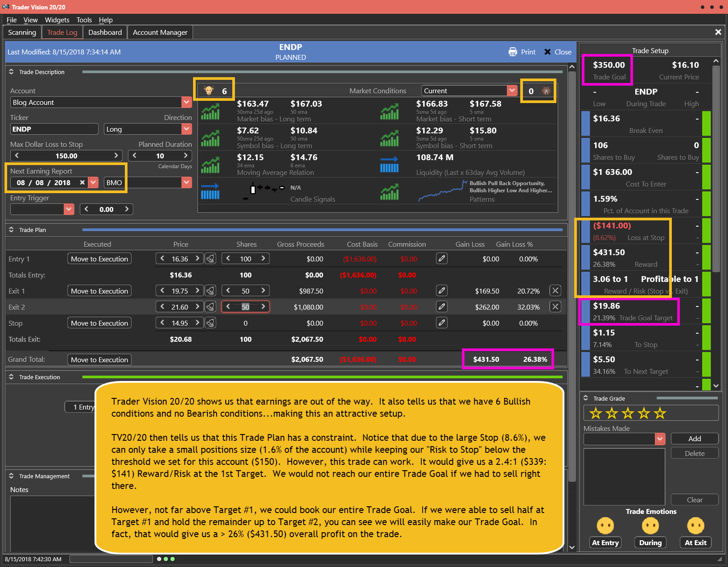
Task: Edit Entry 1 commission pencil icon
Action: [x=442, y=259]
